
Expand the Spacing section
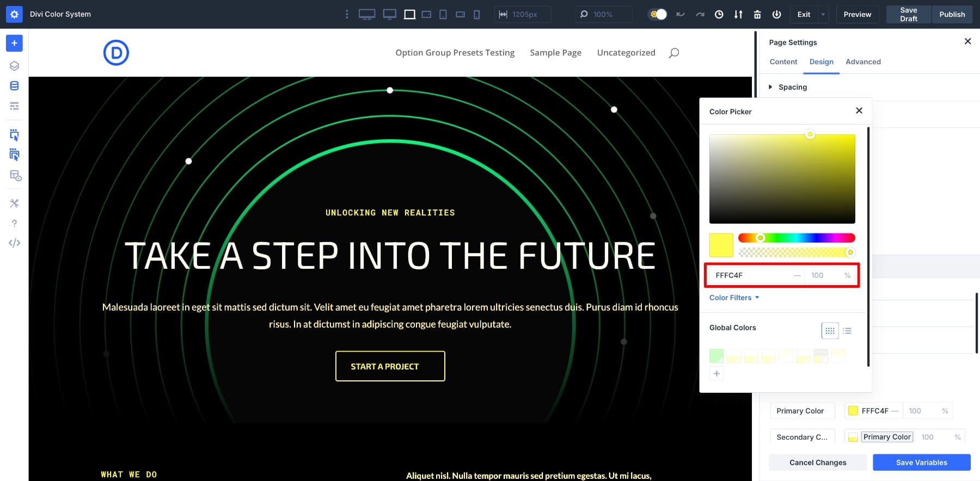[792, 87]
